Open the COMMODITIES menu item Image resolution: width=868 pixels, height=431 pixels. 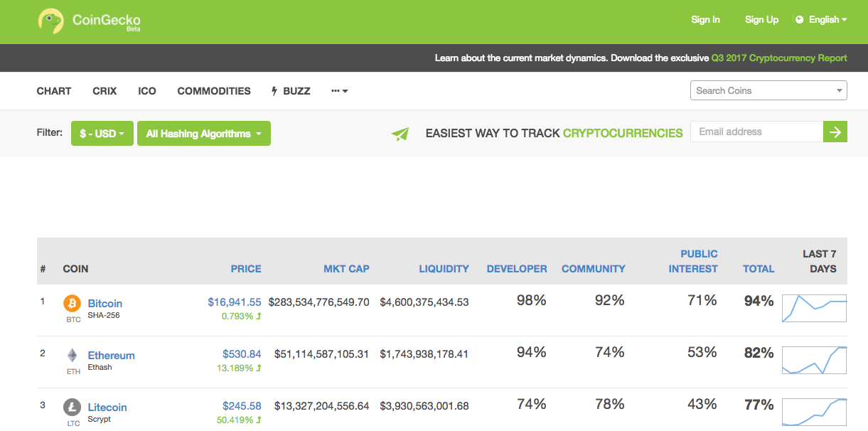[214, 91]
